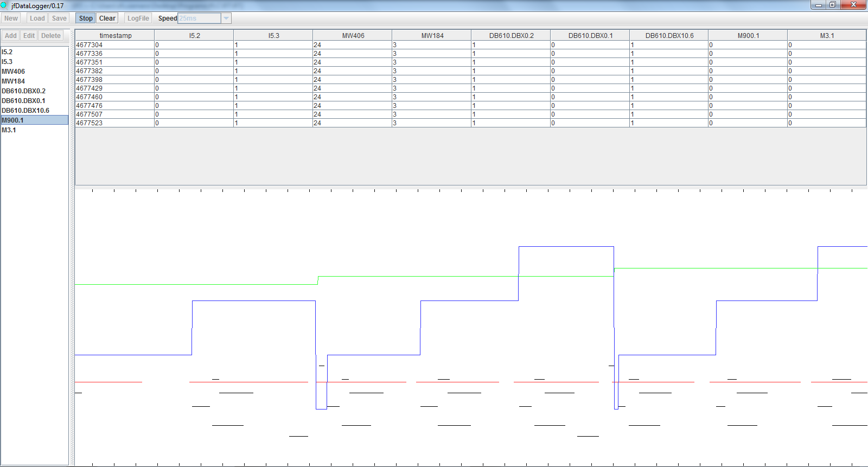The height and width of the screenshot is (467, 868).
Task: Select I5.2 in the tag list
Action: (x=35, y=52)
